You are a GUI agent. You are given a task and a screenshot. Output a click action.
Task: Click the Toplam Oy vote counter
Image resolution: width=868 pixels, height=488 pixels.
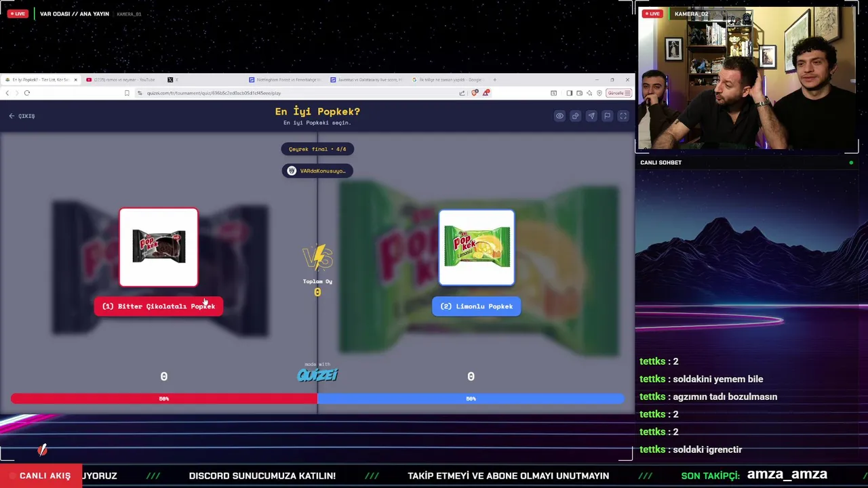click(317, 287)
